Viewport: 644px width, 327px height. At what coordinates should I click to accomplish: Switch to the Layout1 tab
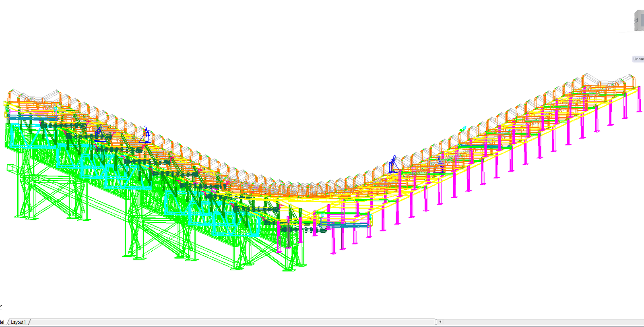click(18, 322)
